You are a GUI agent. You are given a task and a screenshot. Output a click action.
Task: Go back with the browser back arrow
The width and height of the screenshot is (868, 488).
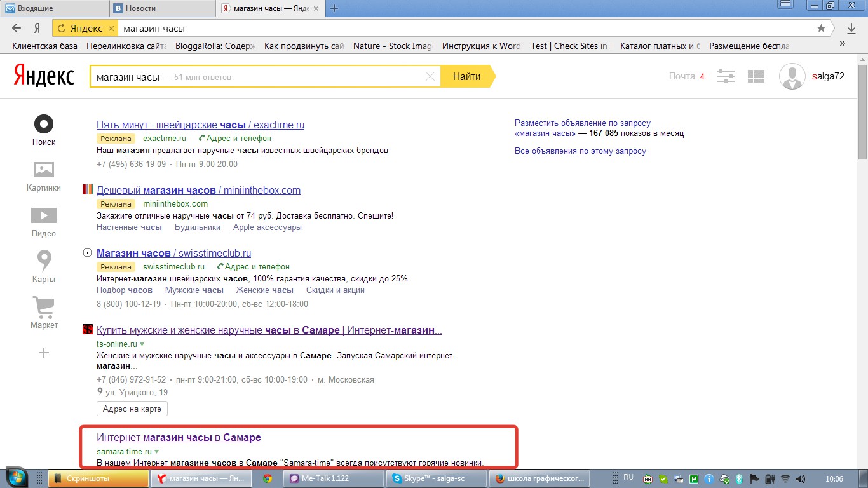pyautogui.click(x=17, y=29)
